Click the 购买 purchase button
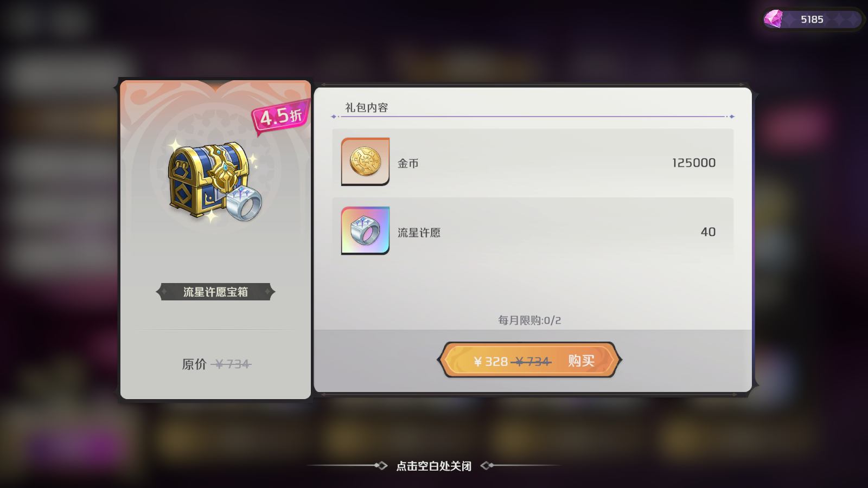Viewport: 868px width, 488px height. click(529, 360)
